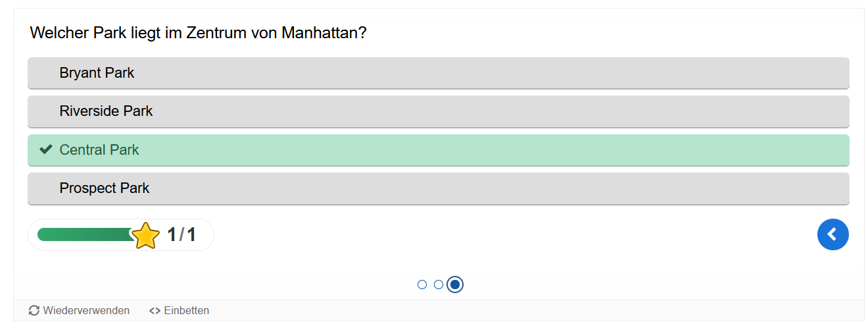Select the Bryant Park answer

click(438, 73)
